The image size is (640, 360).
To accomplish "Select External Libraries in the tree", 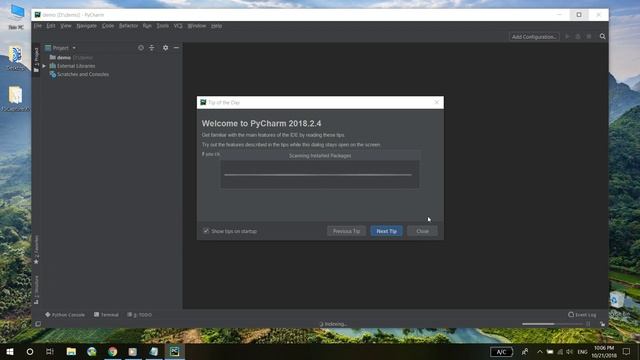I will [76, 66].
